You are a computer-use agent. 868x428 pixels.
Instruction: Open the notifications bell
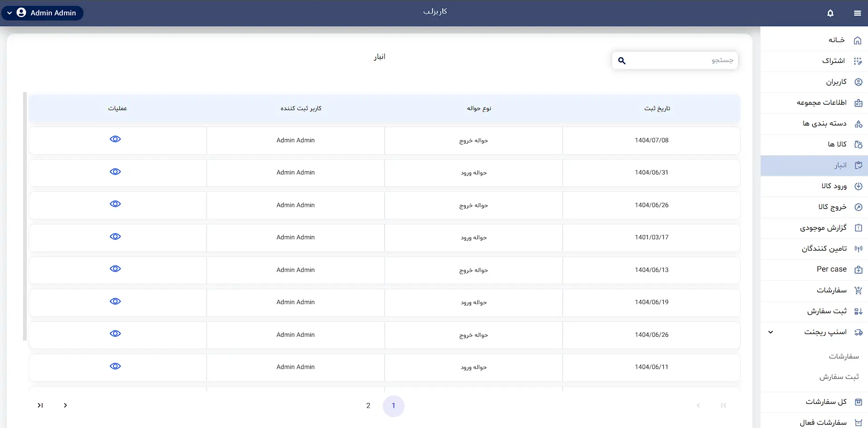point(830,13)
